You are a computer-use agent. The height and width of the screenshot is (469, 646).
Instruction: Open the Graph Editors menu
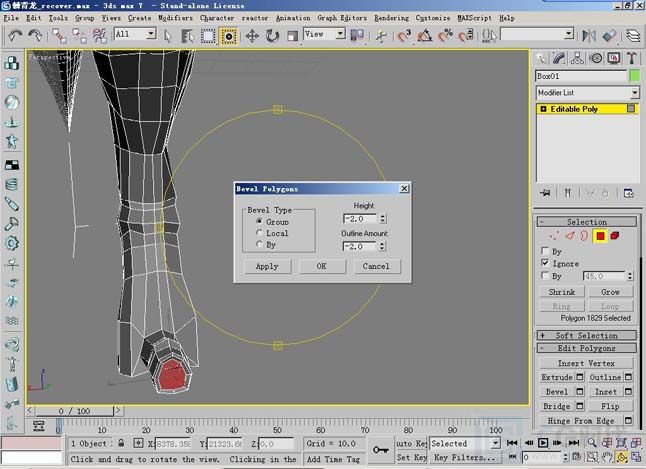(342, 18)
